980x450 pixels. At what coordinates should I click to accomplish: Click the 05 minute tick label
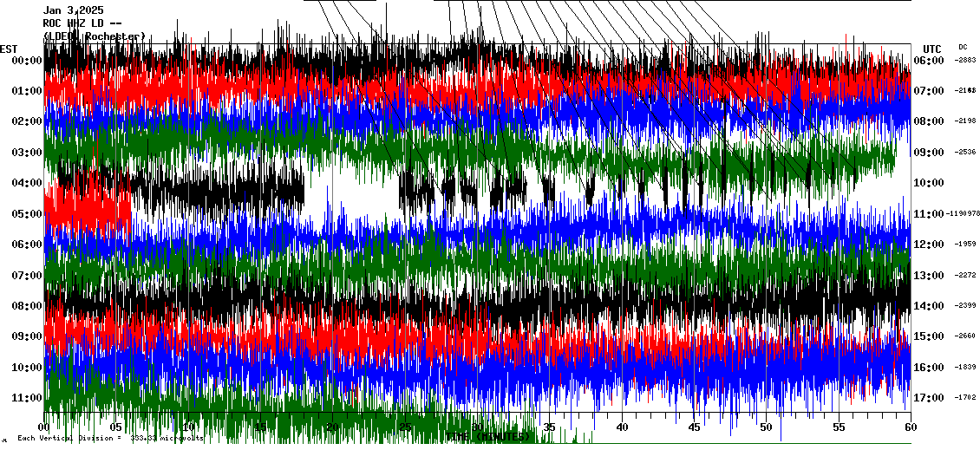pyautogui.click(x=116, y=427)
